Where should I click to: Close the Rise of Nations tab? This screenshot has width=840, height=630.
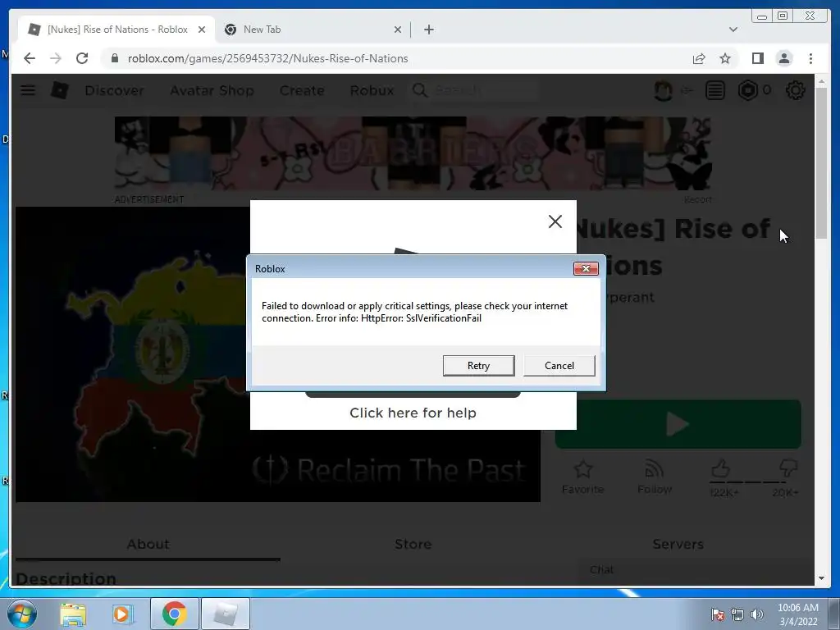tap(202, 30)
